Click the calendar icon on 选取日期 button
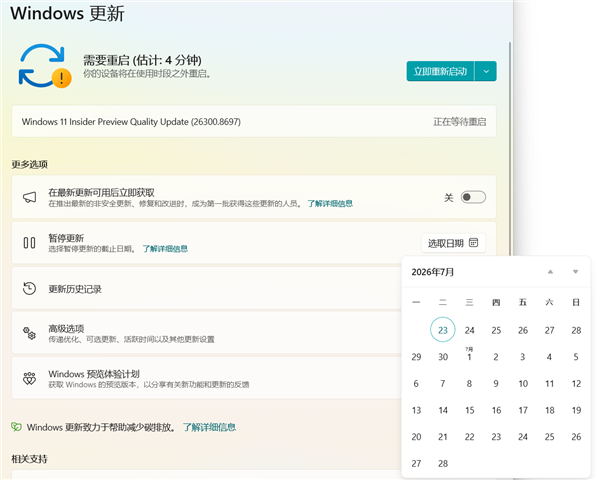600x480 pixels. 474,243
